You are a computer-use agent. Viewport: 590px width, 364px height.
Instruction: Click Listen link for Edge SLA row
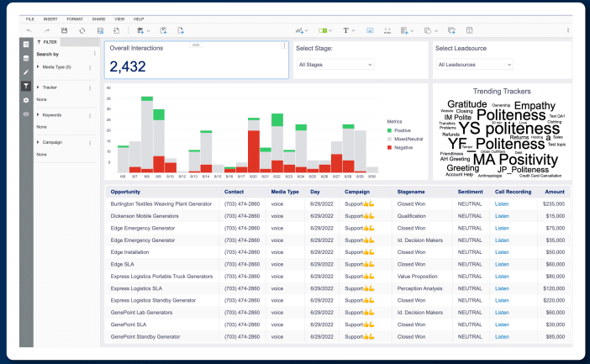coord(502,264)
